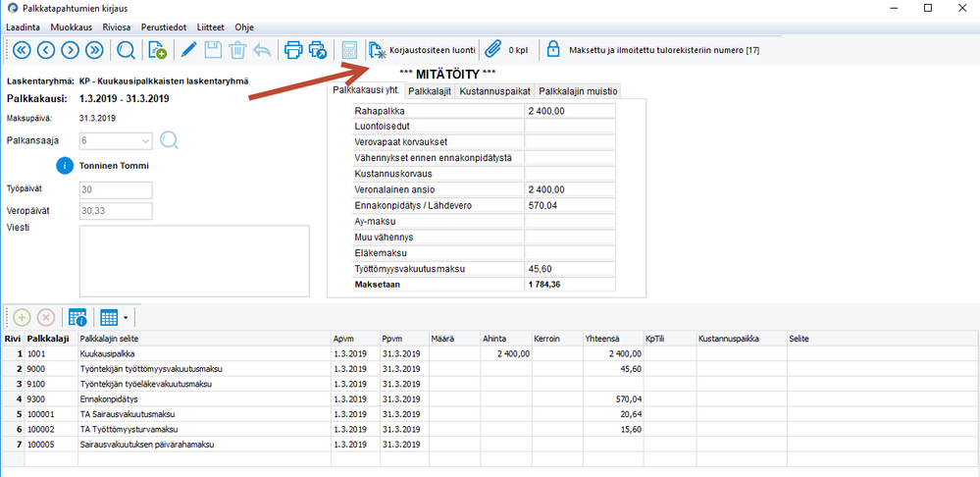Switch to the Kustannuspaikat tab

point(495,91)
